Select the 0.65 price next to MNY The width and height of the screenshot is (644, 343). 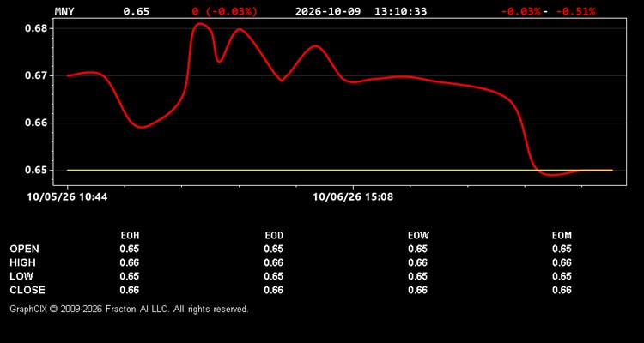click(x=137, y=11)
